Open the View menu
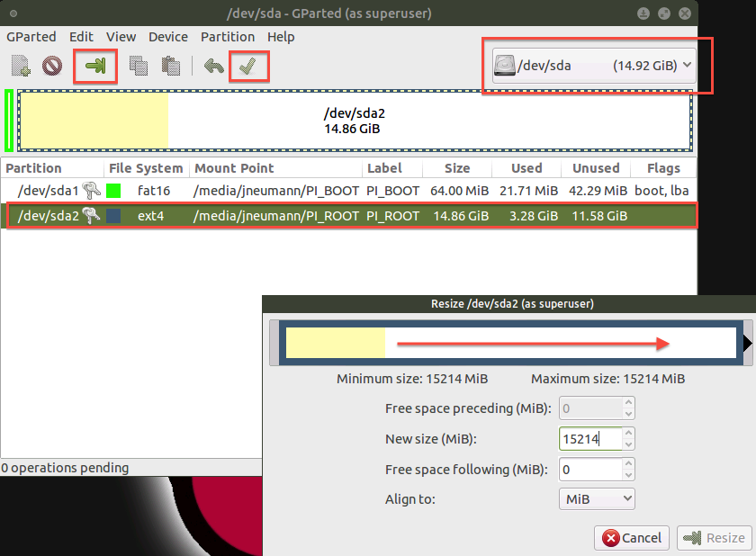The image size is (756, 556). 121,37
